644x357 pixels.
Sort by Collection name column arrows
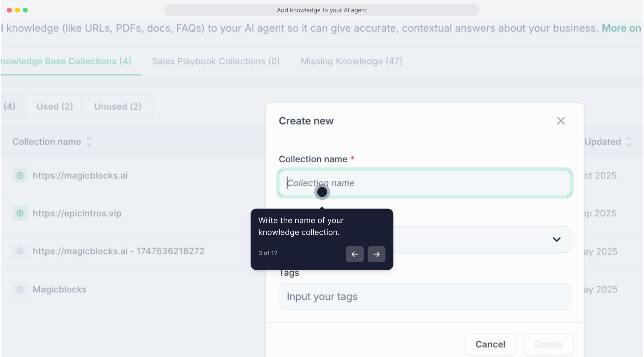pos(89,141)
